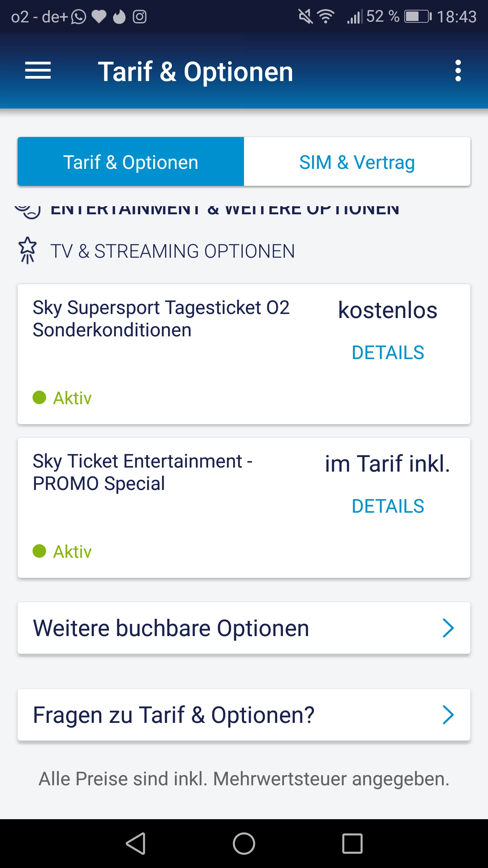This screenshot has height=868, width=488.
Task: Switch to the SIM & Vertrag tab
Action: 357,162
